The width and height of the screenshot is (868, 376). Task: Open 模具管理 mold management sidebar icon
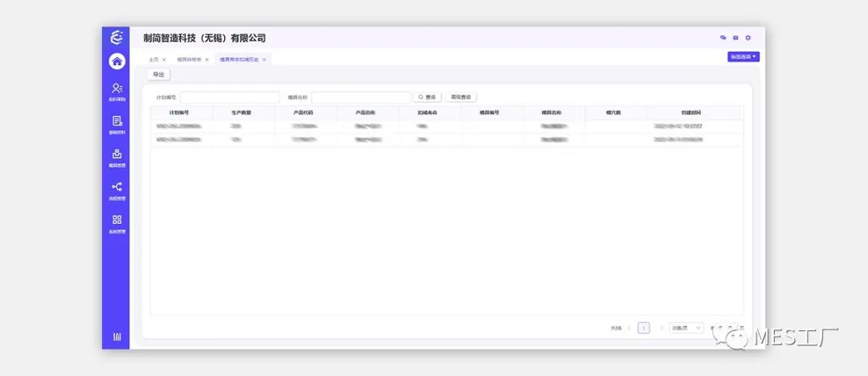(x=117, y=154)
